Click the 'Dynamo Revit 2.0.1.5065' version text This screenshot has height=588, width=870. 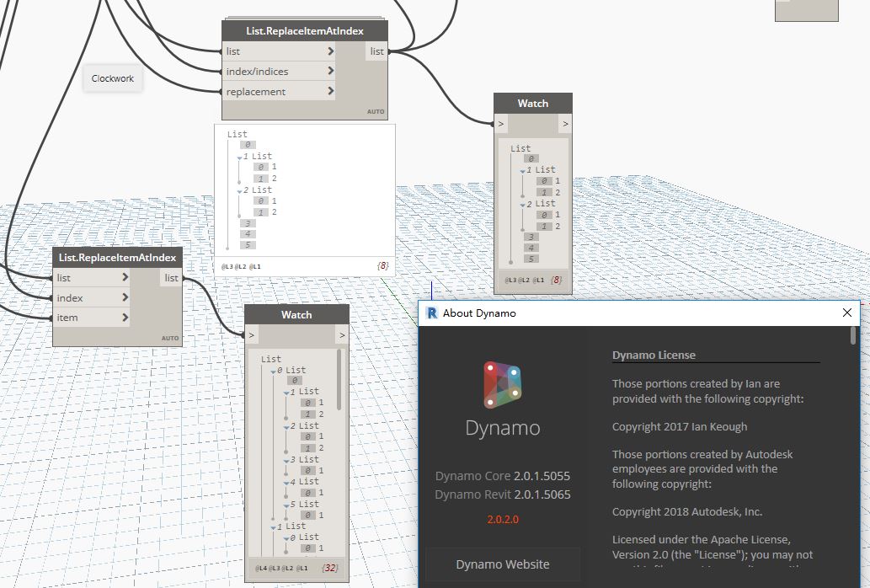pyautogui.click(x=503, y=494)
